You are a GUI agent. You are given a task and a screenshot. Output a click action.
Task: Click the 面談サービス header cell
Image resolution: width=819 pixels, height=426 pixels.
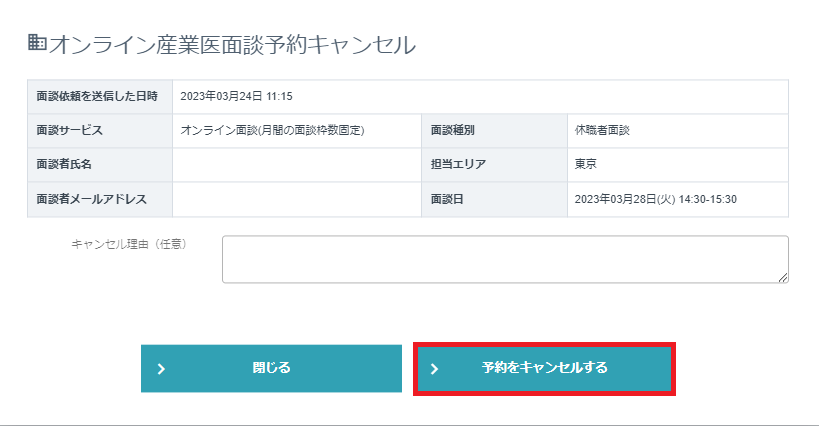point(69,131)
